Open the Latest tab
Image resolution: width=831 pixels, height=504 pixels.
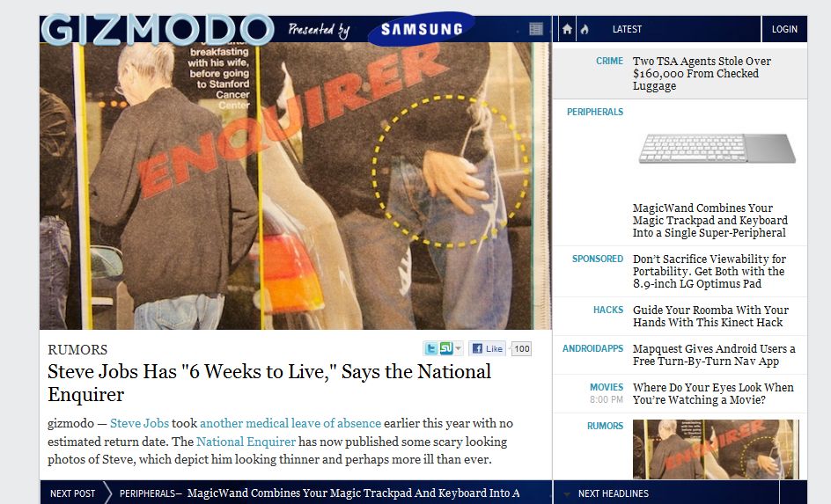point(627,29)
